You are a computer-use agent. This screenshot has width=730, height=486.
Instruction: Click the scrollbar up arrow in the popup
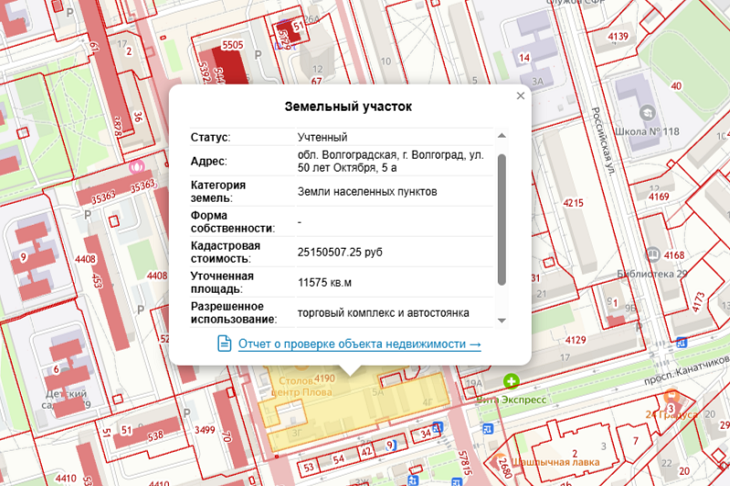click(501, 136)
